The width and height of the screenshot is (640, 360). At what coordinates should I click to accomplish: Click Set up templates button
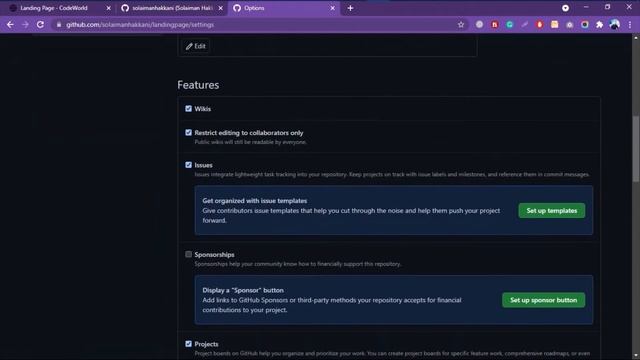click(551, 211)
